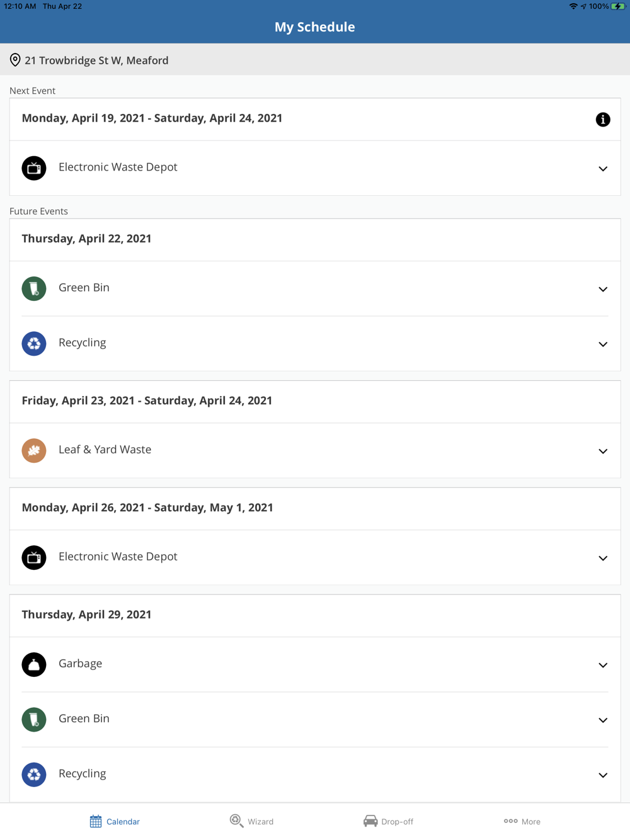Expand Electronic Waste Depot details under Next Event
The width and height of the screenshot is (630, 840).
pos(603,169)
